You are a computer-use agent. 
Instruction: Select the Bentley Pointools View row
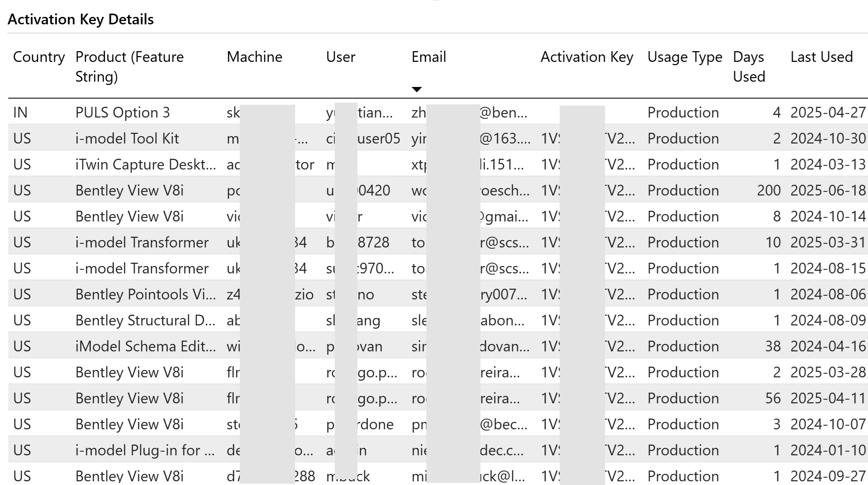[x=145, y=294]
